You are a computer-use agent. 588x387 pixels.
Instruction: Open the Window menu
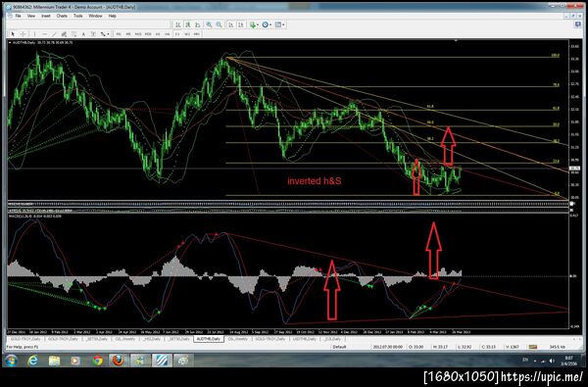tap(95, 16)
